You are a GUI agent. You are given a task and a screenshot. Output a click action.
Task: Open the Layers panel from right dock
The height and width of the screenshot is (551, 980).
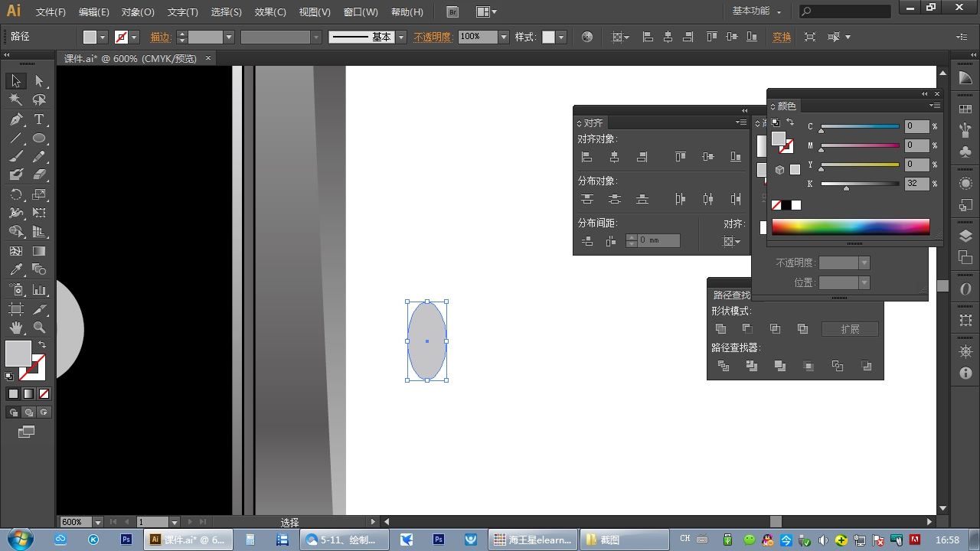965,236
